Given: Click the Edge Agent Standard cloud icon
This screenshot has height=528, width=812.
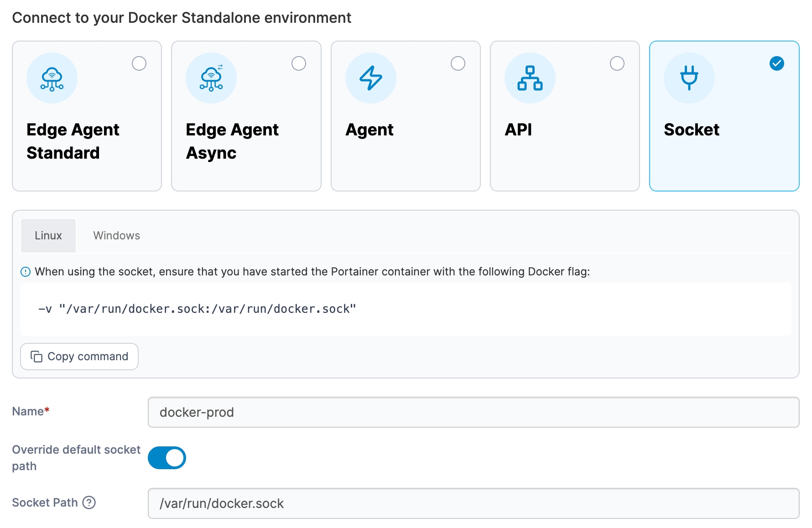Looking at the screenshot, I should (x=52, y=78).
